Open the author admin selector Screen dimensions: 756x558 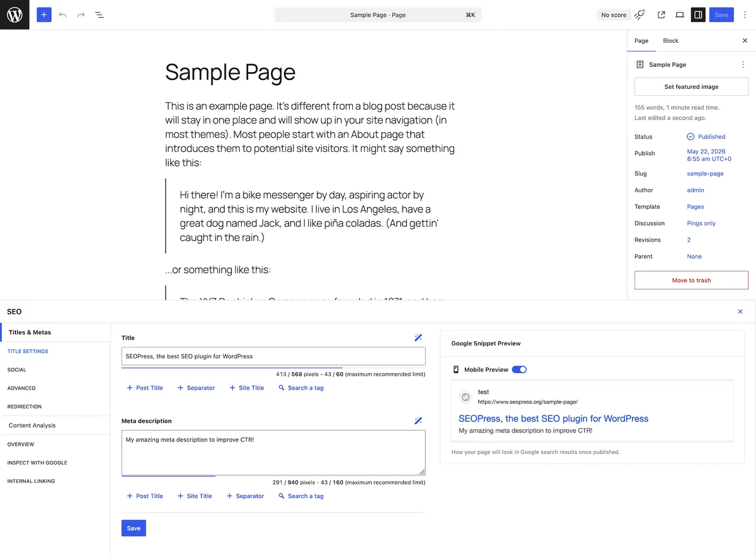tap(696, 190)
